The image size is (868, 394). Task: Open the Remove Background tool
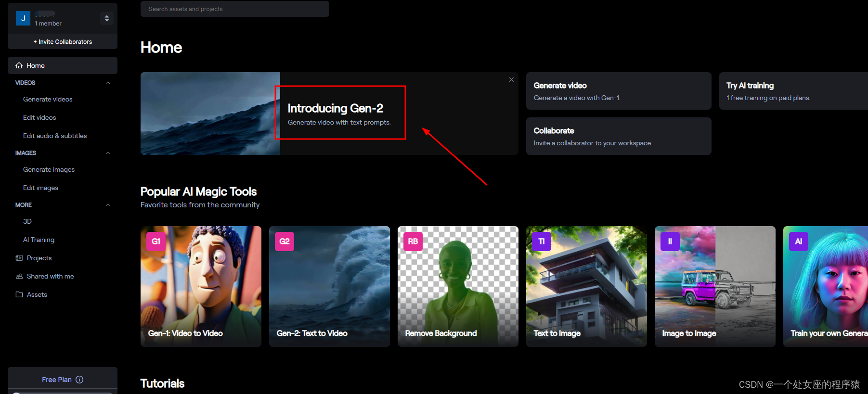458,286
